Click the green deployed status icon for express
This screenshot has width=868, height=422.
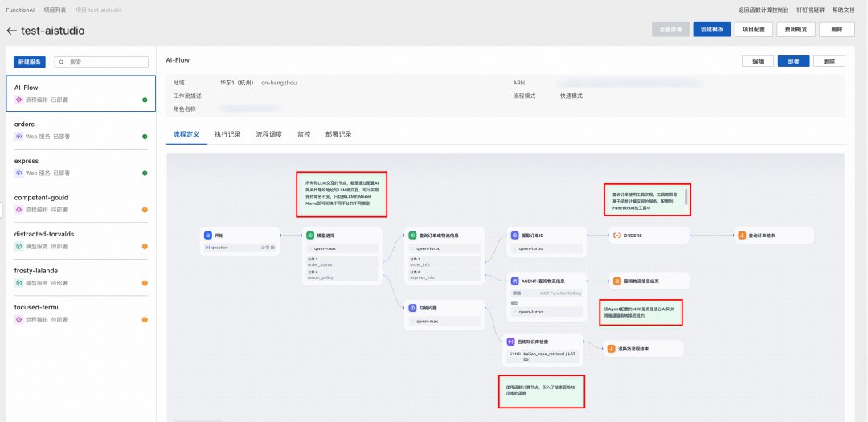tap(145, 173)
